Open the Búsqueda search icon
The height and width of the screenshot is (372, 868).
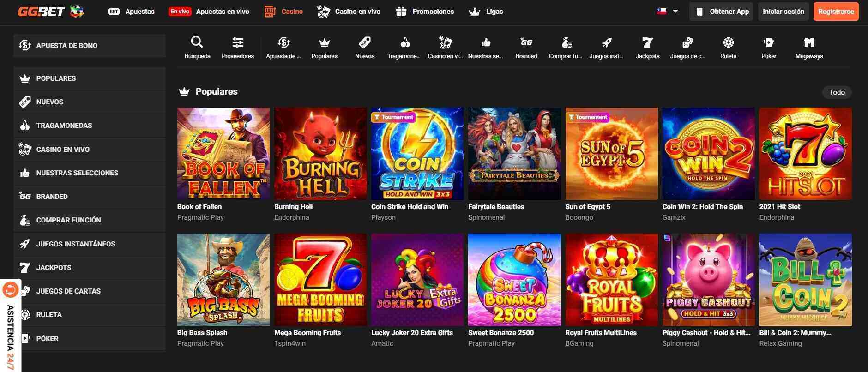point(197,42)
